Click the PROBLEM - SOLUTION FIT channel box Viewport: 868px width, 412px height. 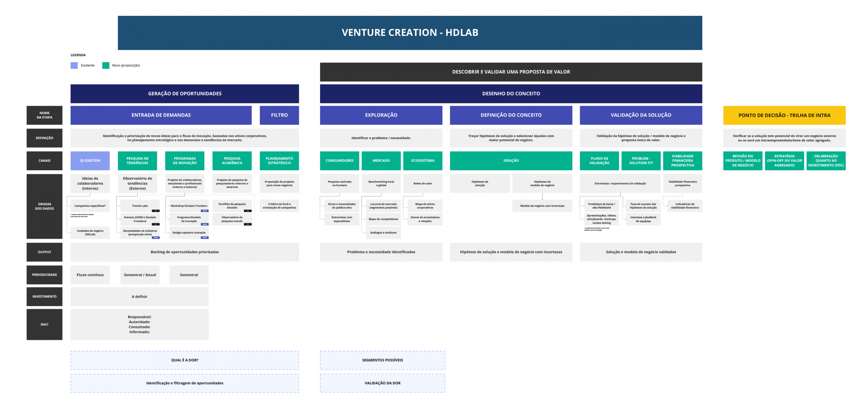pyautogui.click(x=641, y=161)
